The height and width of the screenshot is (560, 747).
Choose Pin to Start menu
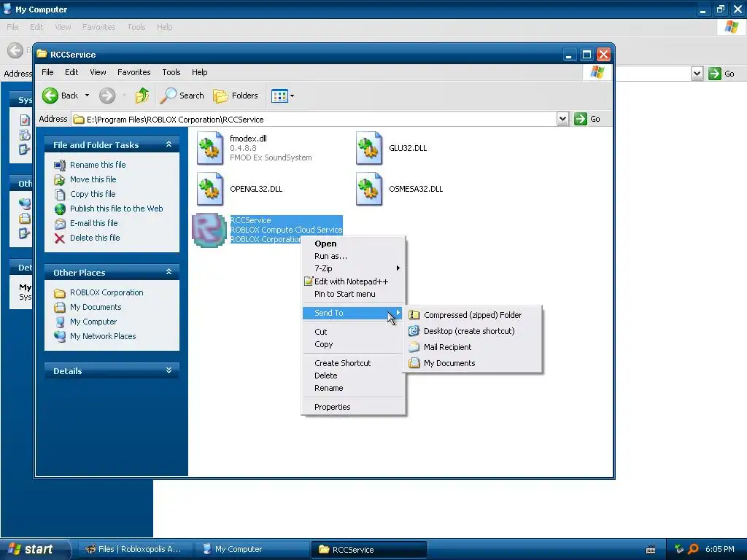click(x=354, y=295)
